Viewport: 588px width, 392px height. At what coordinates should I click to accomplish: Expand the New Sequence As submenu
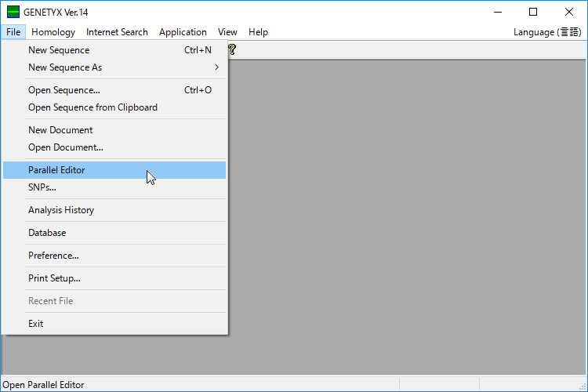[x=114, y=67]
